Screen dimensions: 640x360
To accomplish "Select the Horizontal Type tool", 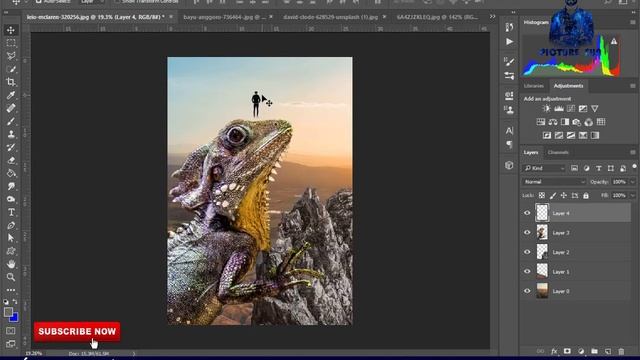I will point(11,212).
